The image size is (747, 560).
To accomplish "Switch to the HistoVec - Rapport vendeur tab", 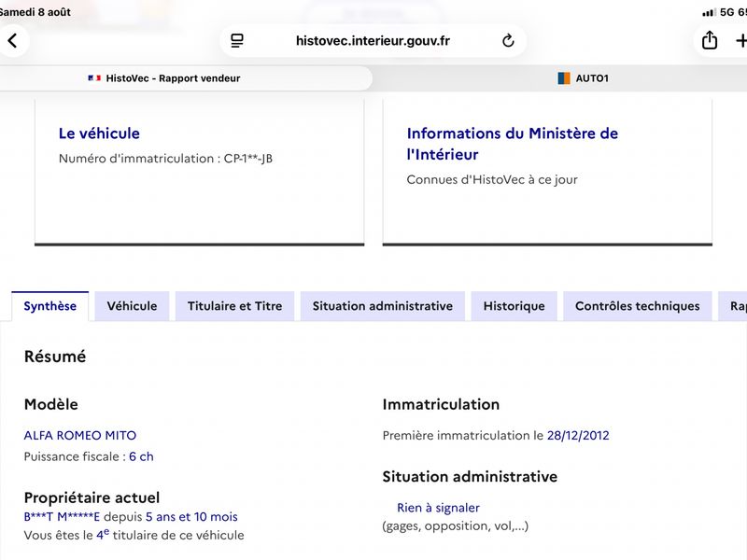I will click(x=186, y=78).
